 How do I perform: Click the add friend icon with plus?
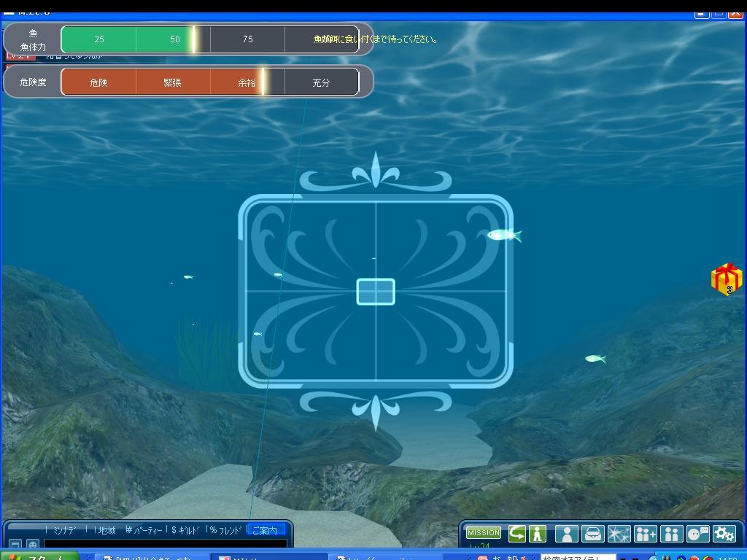click(645, 534)
